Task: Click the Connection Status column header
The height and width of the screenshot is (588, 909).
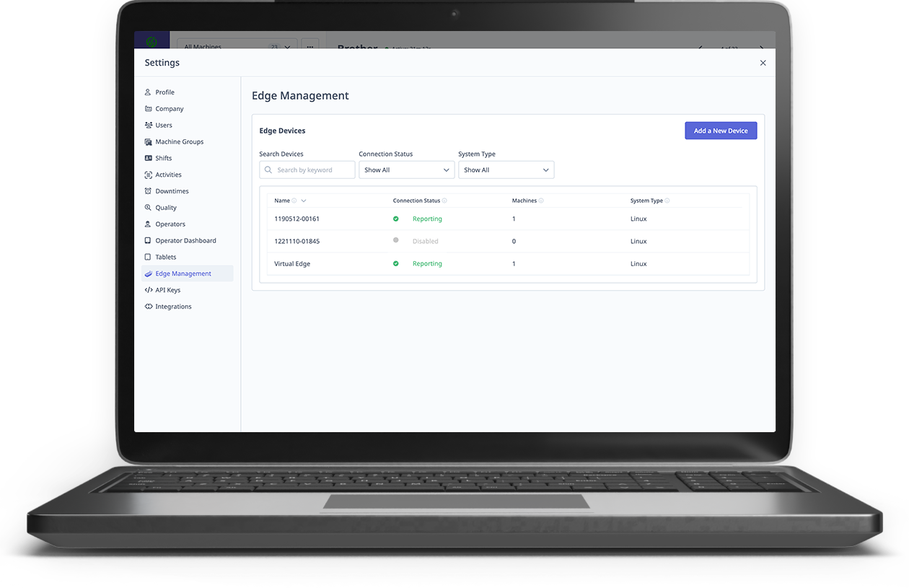Action: 416,201
